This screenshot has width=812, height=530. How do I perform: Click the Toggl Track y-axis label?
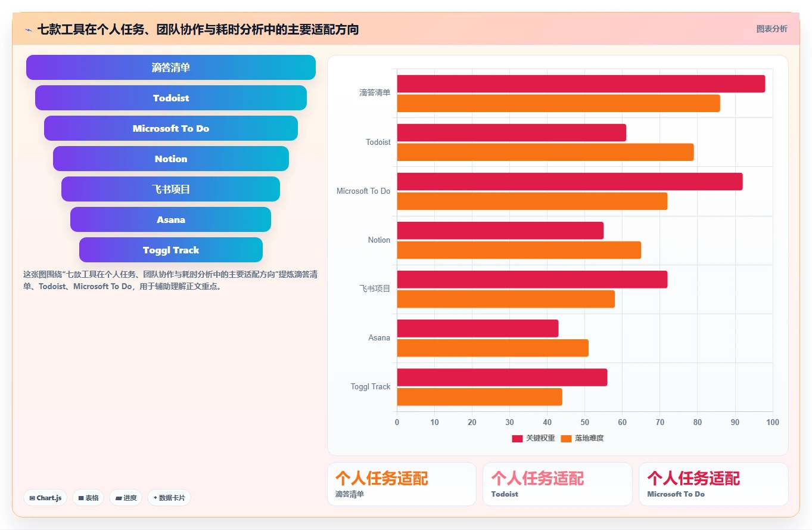[371, 386]
